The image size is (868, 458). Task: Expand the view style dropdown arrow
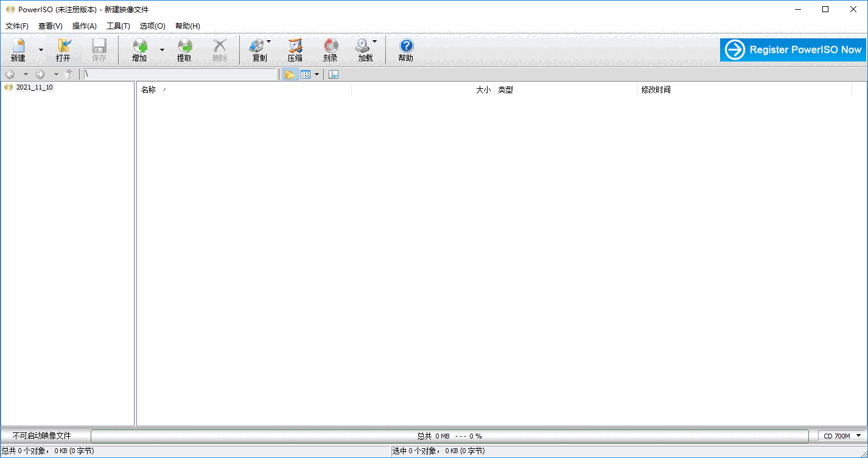(317, 74)
